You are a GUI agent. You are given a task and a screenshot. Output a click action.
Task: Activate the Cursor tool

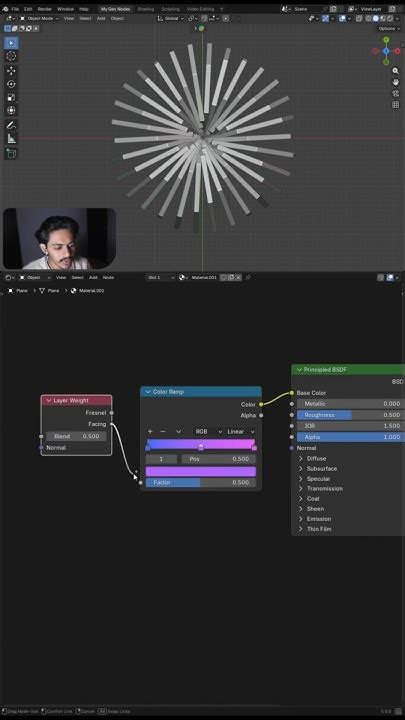coord(11,56)
